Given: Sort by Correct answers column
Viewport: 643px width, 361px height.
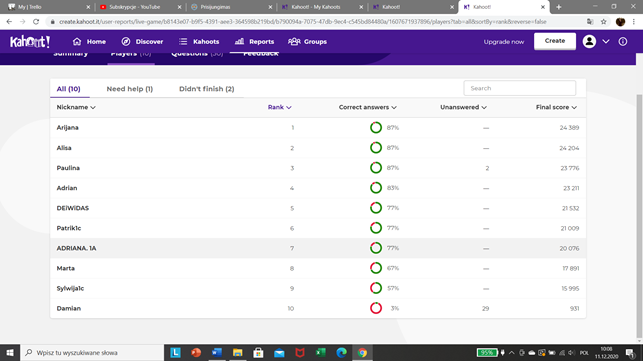Looking at the screenshot, I should click(367, 107).
